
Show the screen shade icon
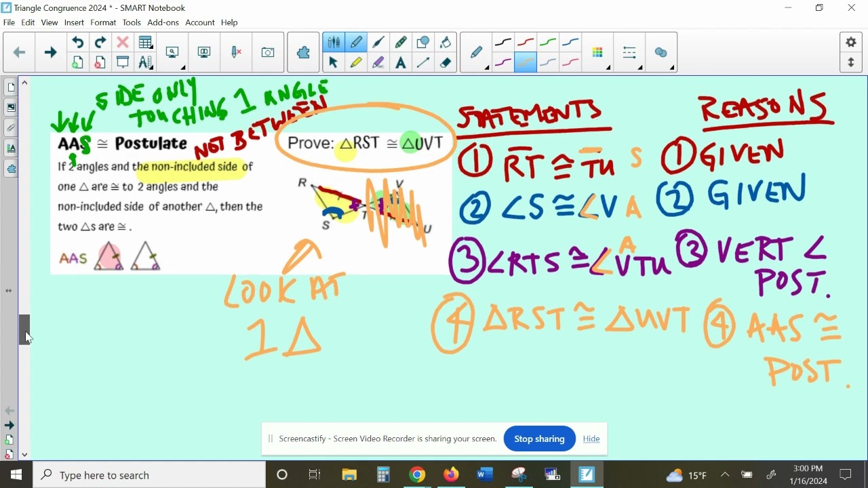tap(122, 62)
